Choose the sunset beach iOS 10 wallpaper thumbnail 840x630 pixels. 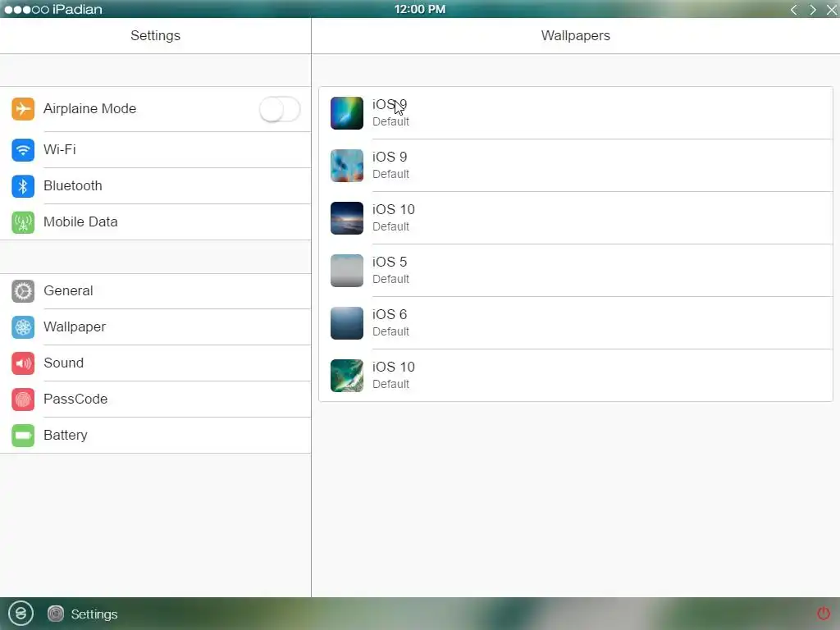347,218
